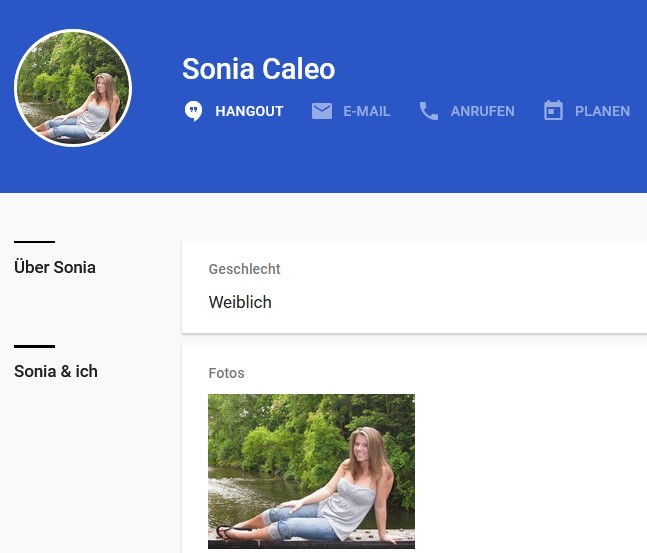Image resolution: width=647 pixels, height=553 pixels.
Task: Select the Weiblich gender value
Action: 240,302
